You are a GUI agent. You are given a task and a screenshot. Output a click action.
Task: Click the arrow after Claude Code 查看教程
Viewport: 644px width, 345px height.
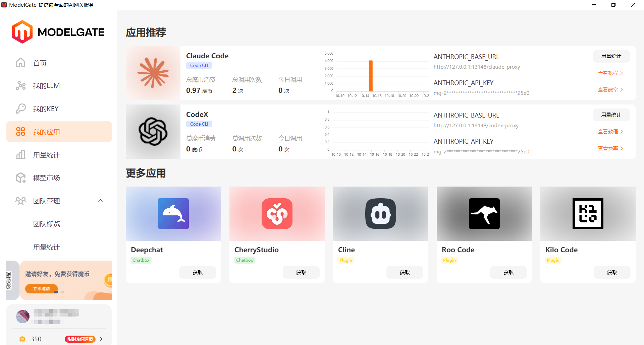[621, 73]
